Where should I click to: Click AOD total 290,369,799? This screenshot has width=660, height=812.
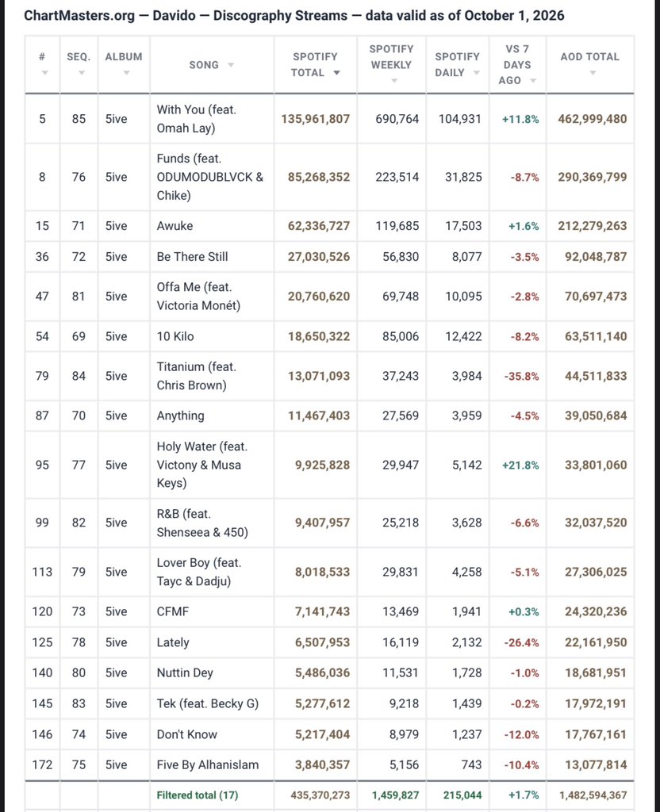click(592, 177)
